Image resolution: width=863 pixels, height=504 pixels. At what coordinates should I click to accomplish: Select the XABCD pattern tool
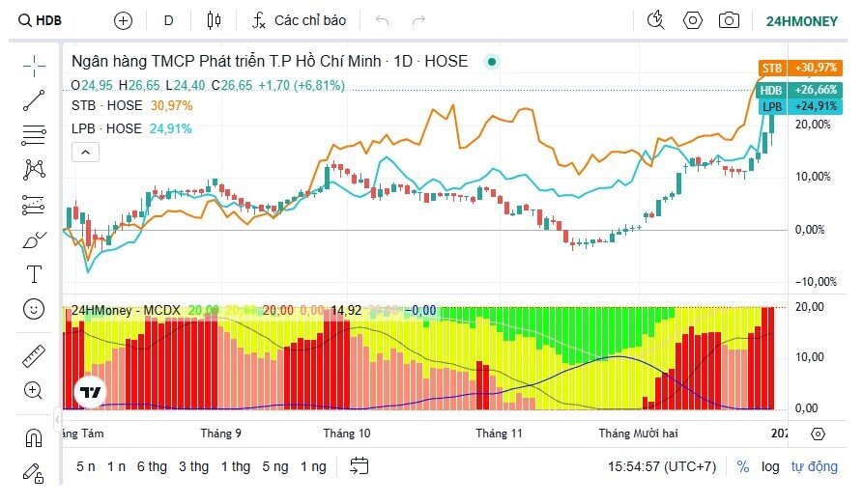pos(34,170)
